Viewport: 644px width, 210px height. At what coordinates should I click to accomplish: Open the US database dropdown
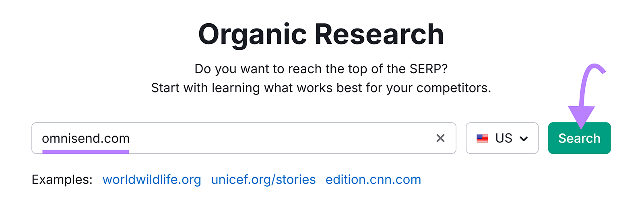coord(502,138)
